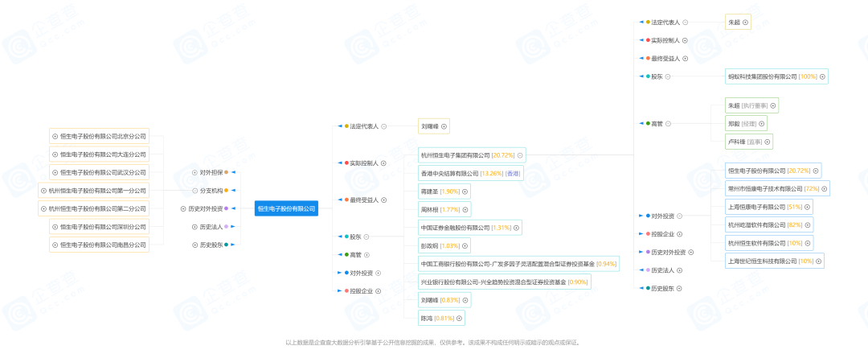Click the [香港] tag
The image size is (868, 354).
point(513,174)
